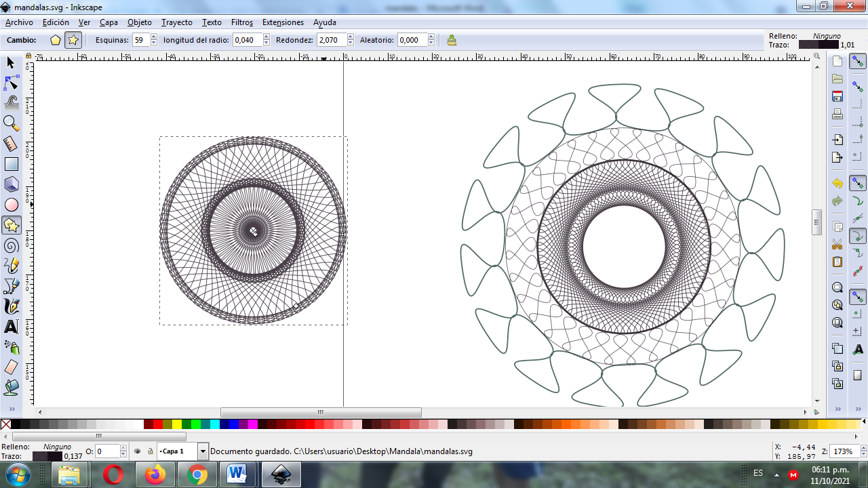Screen dimensions: 868x488
Task: Duplicate the selected object icon
Action: coord(837,349)
